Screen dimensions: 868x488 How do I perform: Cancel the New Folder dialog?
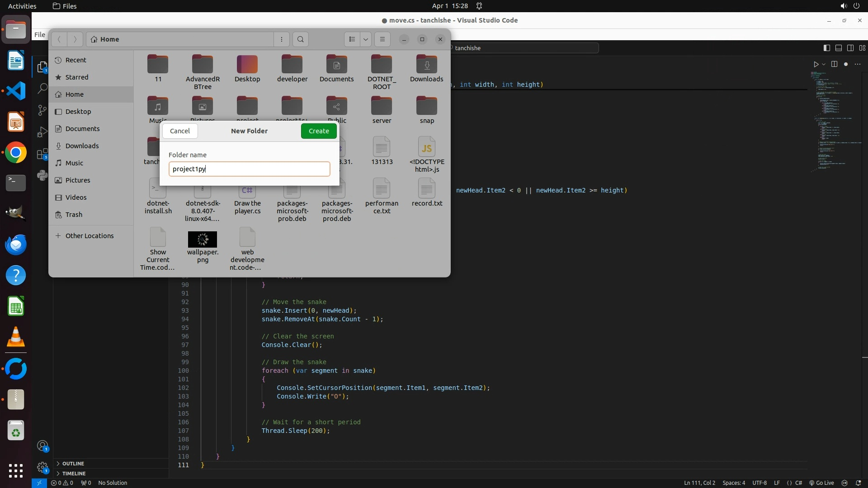(180, 131)
